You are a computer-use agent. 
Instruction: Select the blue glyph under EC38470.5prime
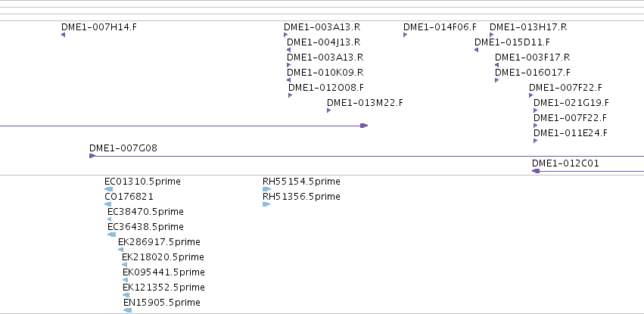coord(109,219)
